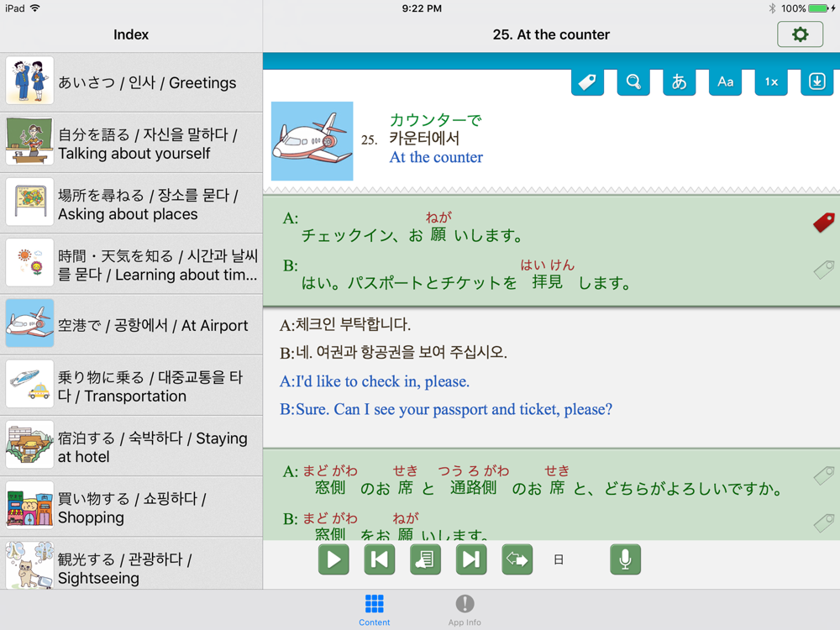This screenshot has width=840, height=630.
Task: Tap the 日 language indicator
Action: (x=559, y=559)
